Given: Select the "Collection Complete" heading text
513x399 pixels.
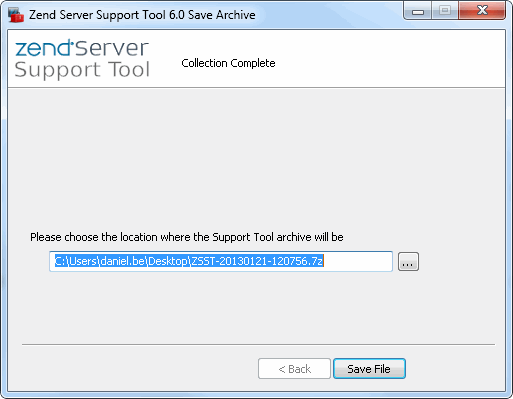Looking at the screenshot, I should pos(228,63).
